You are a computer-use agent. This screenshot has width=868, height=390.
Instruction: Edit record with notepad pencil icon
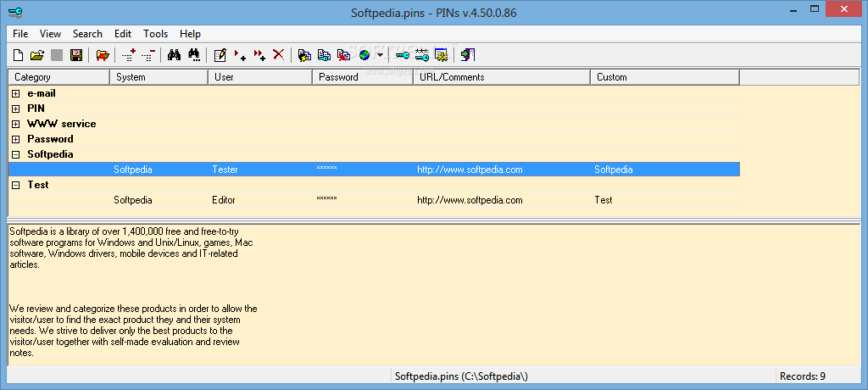(x=220, y=55)
